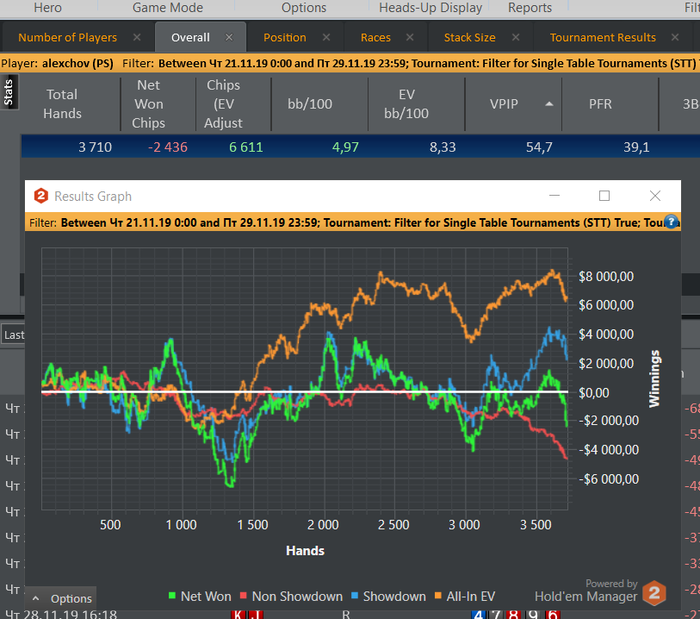
Task: Toggle the Showdown blue legend swatch
Action: point(354,595)
